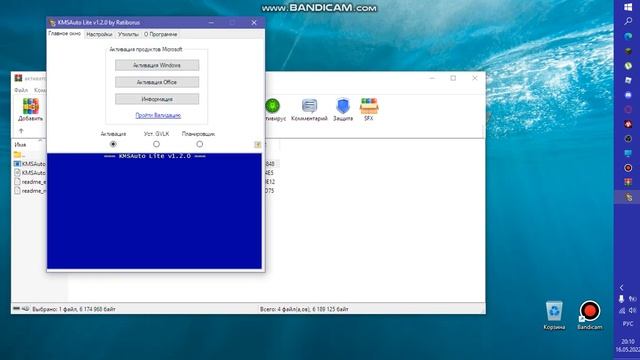Open the taskbar clock and date
The image size is (640, 360).
628,345
